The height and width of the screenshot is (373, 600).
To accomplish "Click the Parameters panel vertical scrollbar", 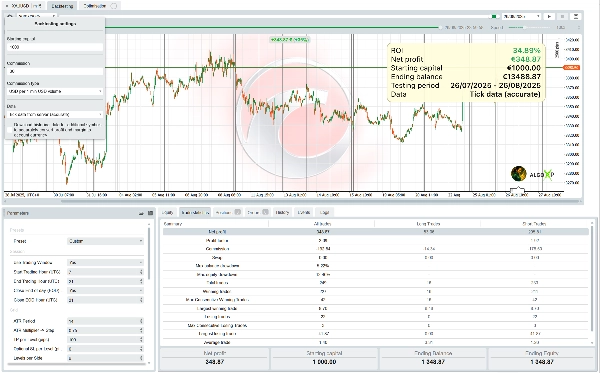I will tap(149, 254).
